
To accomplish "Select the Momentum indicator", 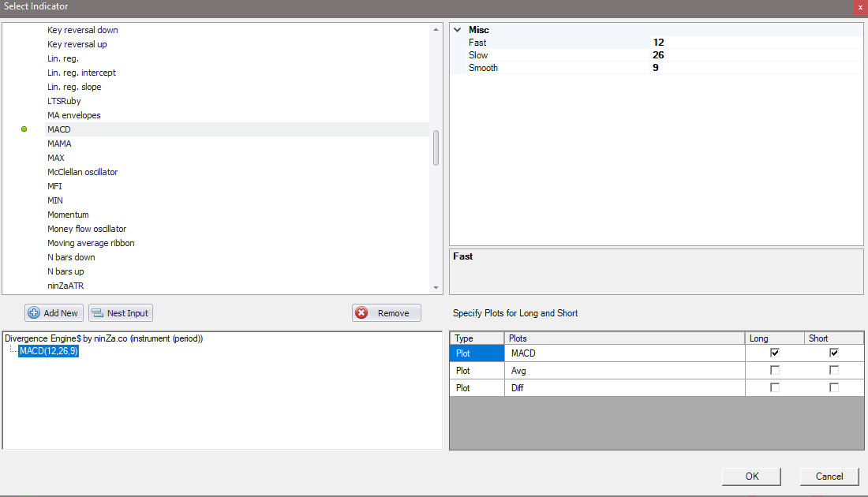I will (x=68, y=215).
